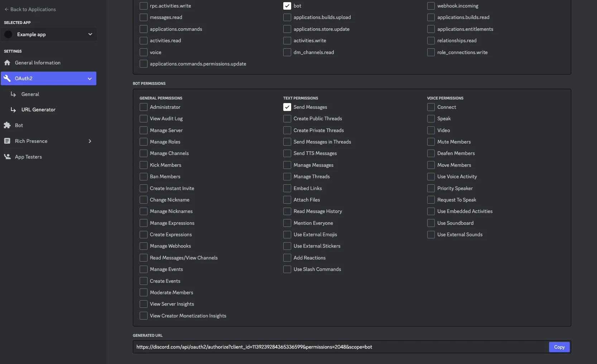Tick the Connect voice permission checkbox

coord(431,107)
